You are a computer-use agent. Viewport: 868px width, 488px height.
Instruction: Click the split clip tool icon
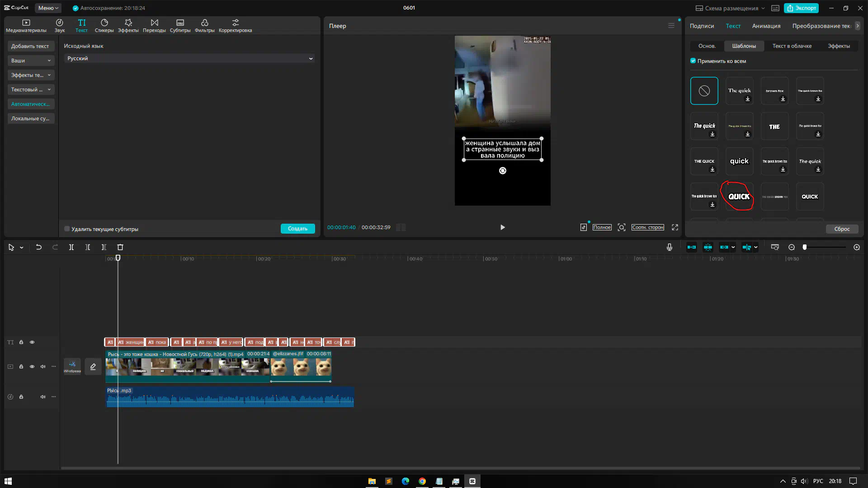pos(71,247)
